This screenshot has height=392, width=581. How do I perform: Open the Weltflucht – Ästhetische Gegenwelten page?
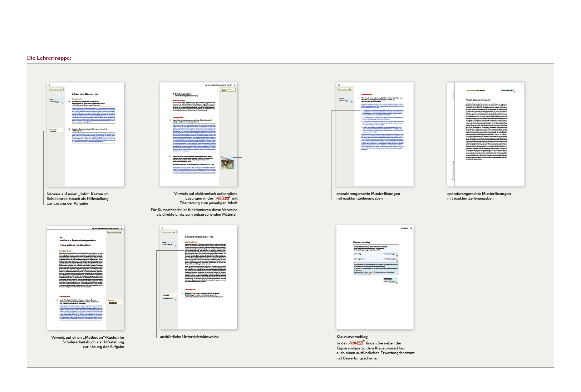click(85, 278)
